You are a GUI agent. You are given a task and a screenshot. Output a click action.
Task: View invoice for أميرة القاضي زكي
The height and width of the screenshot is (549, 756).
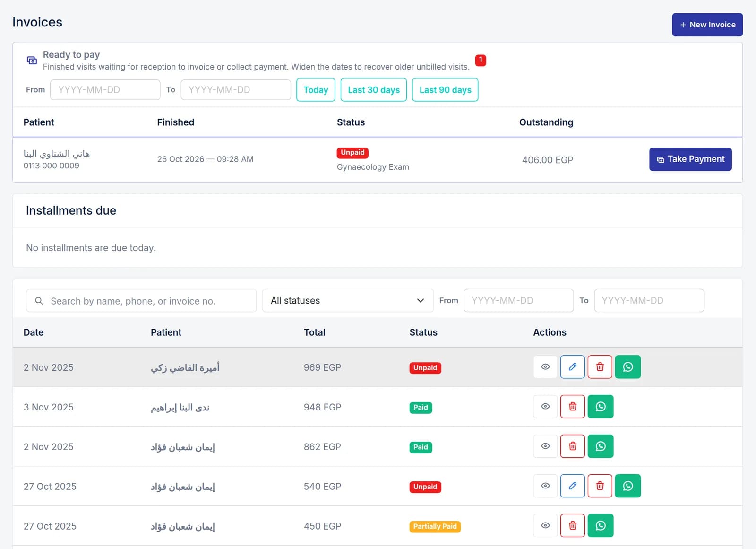pyautogui.click(x=545, y=367)
